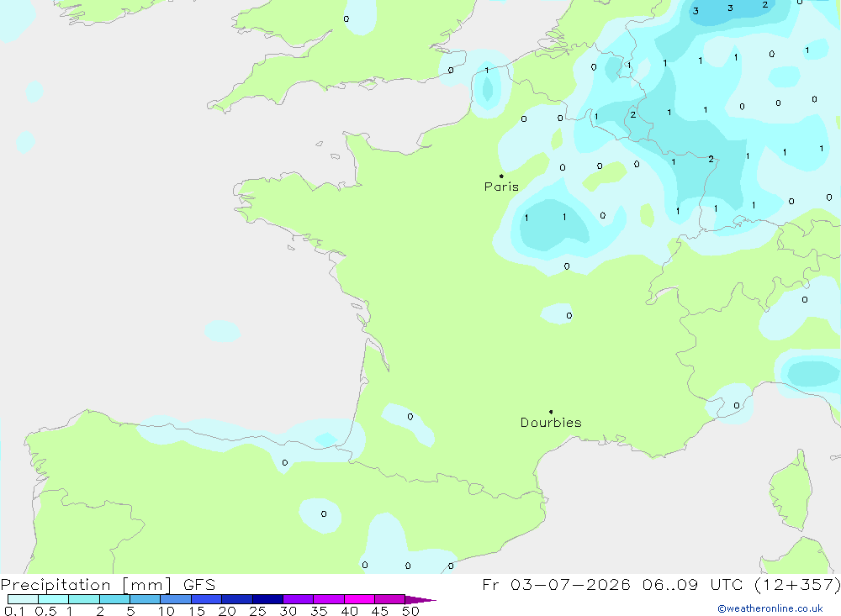Click the Dourbies location dot marker
The height and width of the screenshot is (616, 841).
[x=551, y=412]
